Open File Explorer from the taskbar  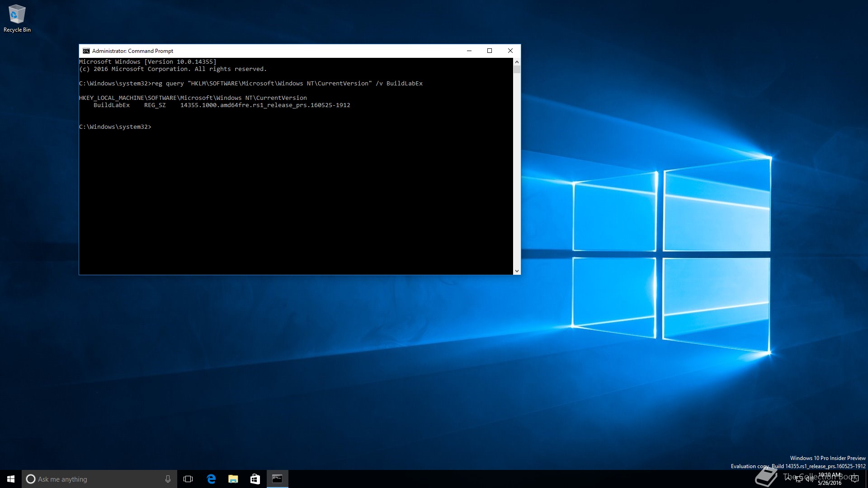tap(233, 479)
